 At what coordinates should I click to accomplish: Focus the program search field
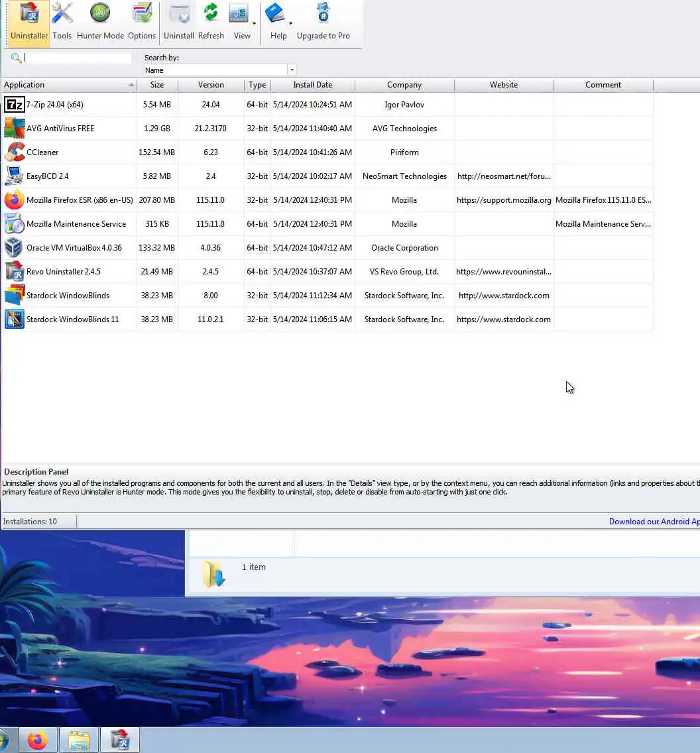[78, 58]
